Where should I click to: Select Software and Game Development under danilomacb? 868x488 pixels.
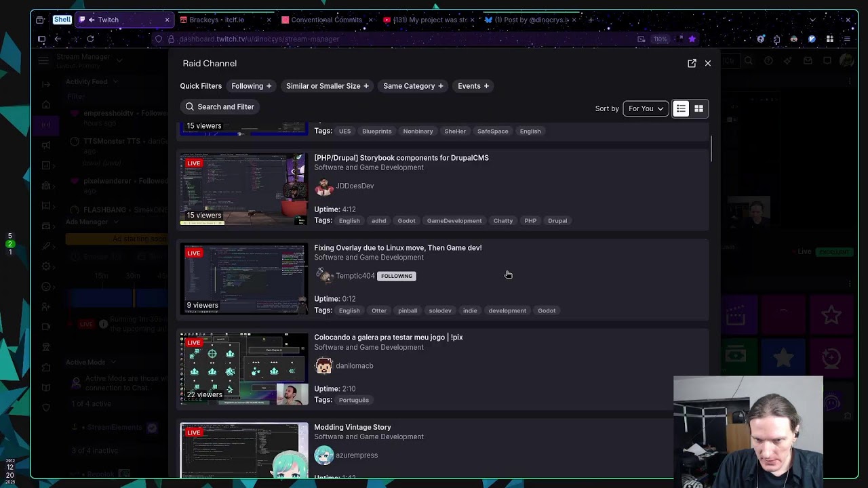(369, 347)
